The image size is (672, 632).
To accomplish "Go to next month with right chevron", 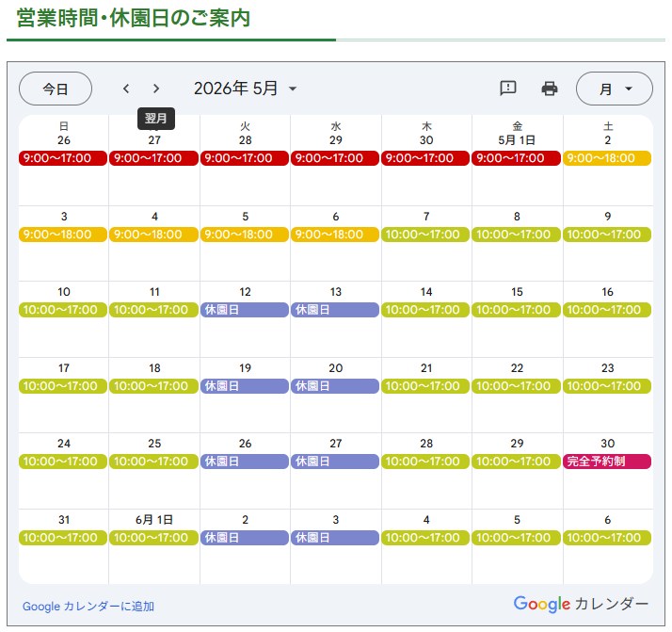I will tap(156, 89).
